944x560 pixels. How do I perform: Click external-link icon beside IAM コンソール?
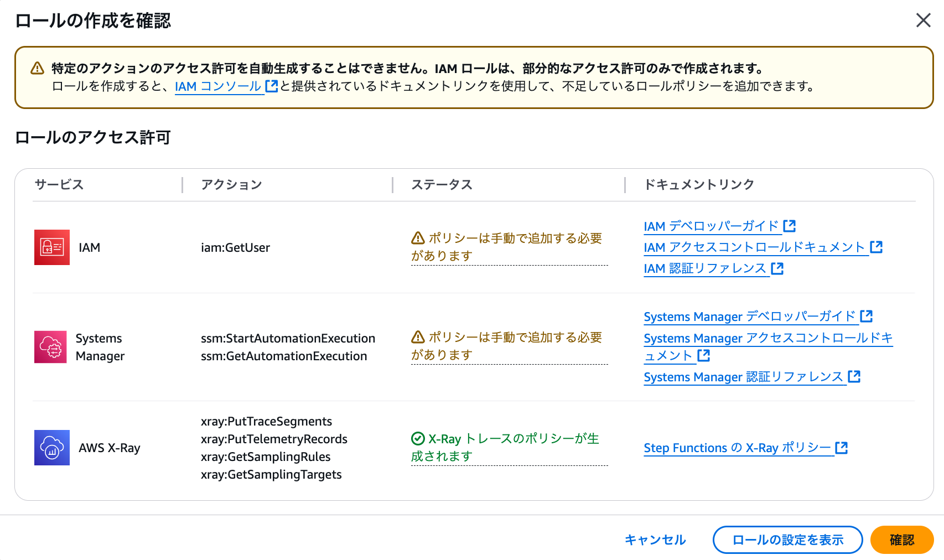271,86
